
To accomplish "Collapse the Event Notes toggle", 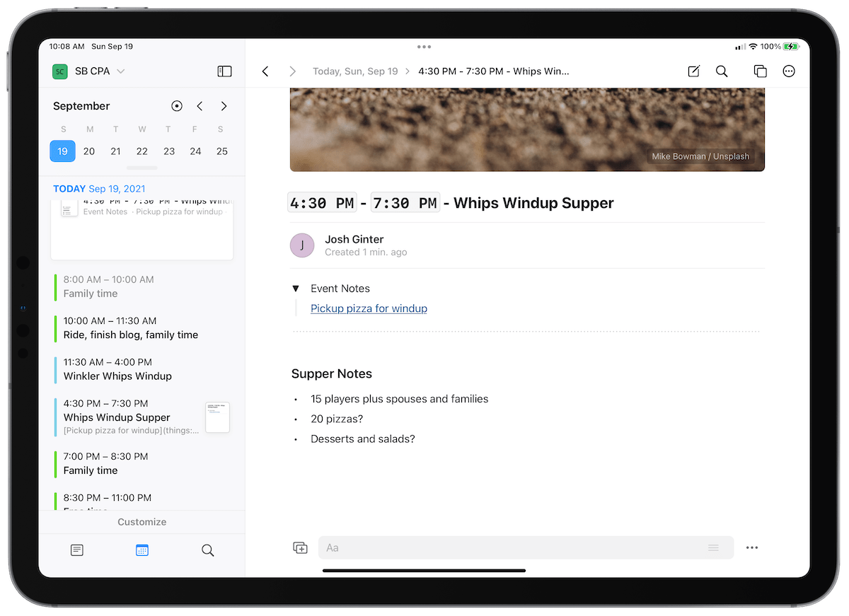I will pos(296,289).
